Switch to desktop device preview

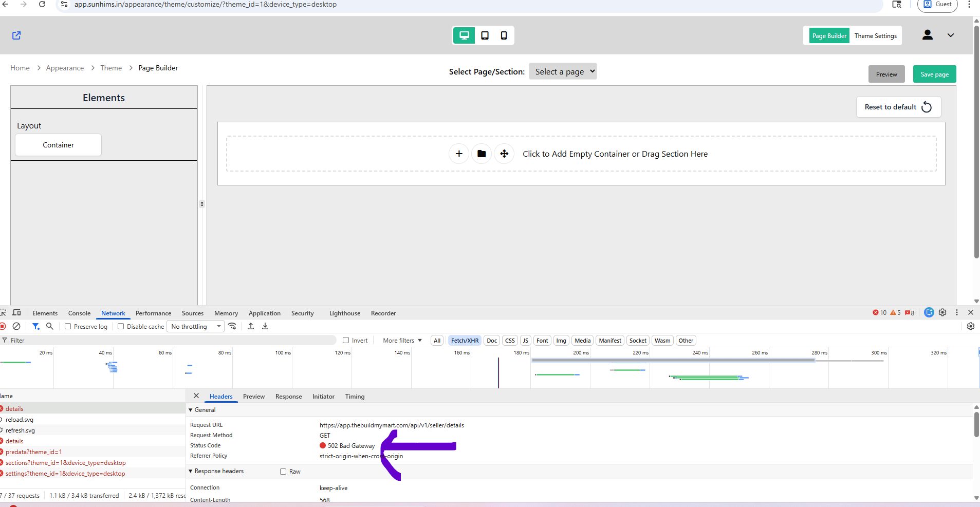(x=464, y=35)
